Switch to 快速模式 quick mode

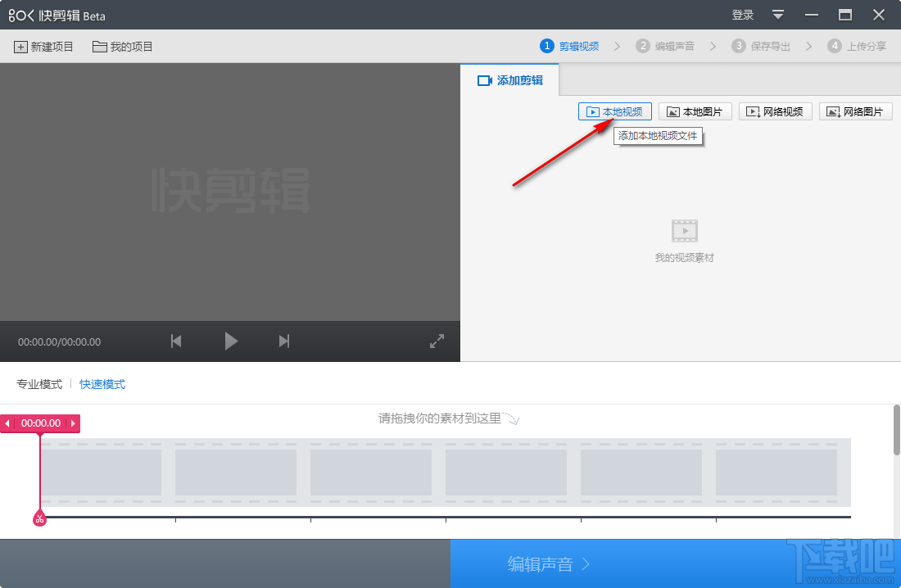[102, 384]
